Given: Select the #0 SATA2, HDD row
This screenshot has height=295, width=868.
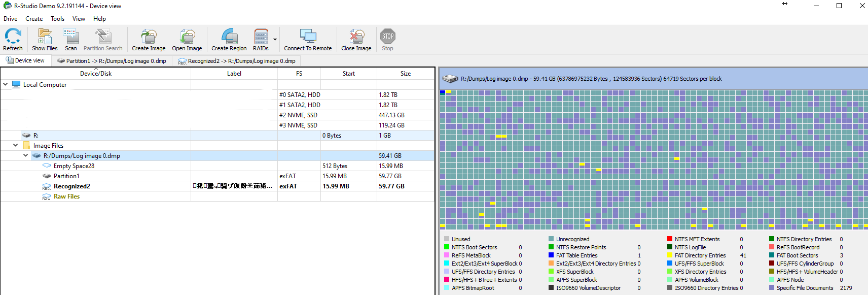Looking at the screenshot, I should coord(217,95).
